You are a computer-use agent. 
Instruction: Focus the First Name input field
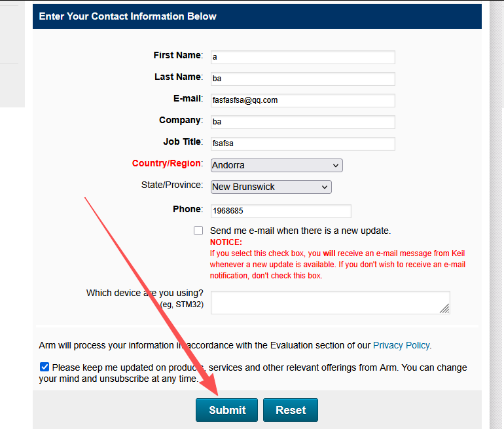pyautogui.click(x=303, y=57)
